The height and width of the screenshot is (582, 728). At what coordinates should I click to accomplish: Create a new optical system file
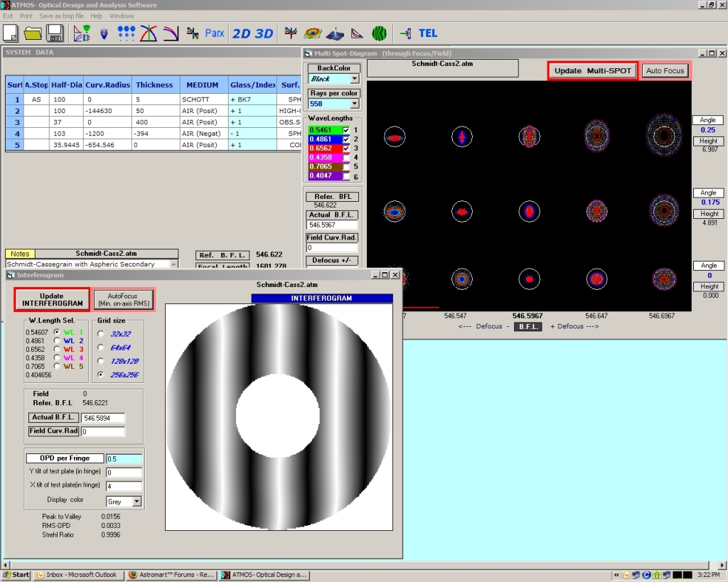tap(10, 33)
